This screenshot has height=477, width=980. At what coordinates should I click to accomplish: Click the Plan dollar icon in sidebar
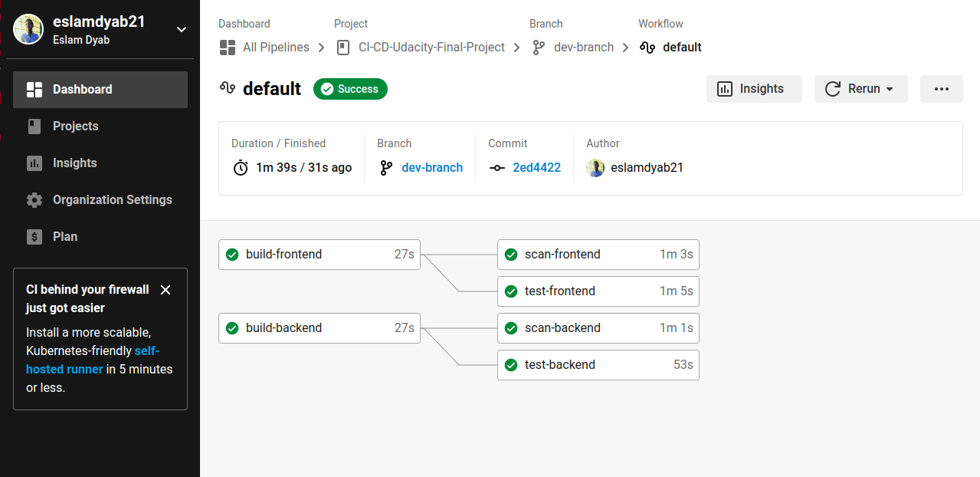pyautogui.click(x=34, y=237)
